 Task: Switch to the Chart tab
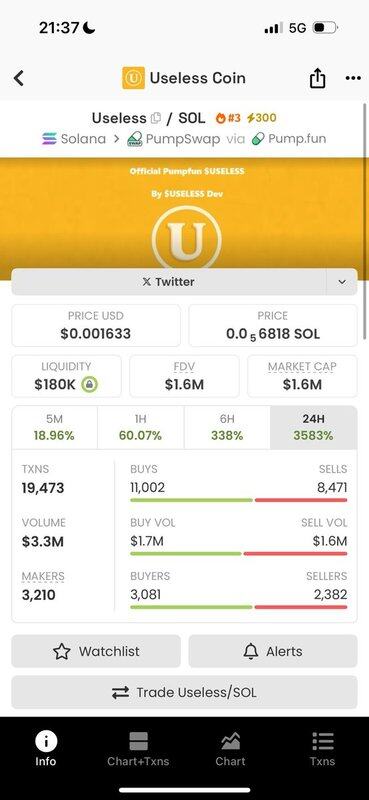click(x=230, y=748)
